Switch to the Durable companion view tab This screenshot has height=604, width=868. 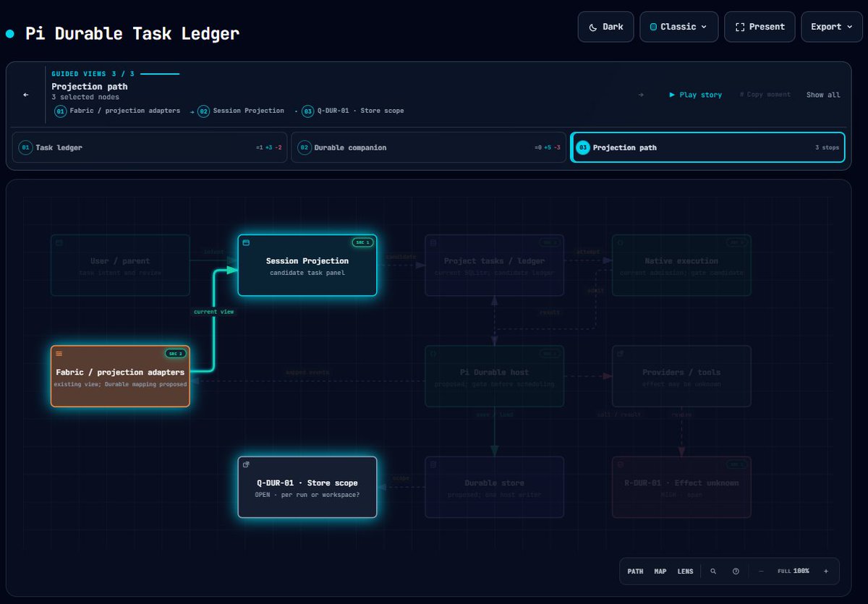coord(428,148)
